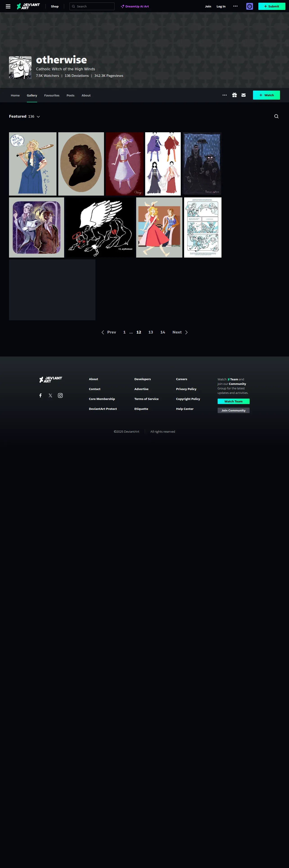
Task: Open the four costume designs thumbnail
Action: [163, 164]
